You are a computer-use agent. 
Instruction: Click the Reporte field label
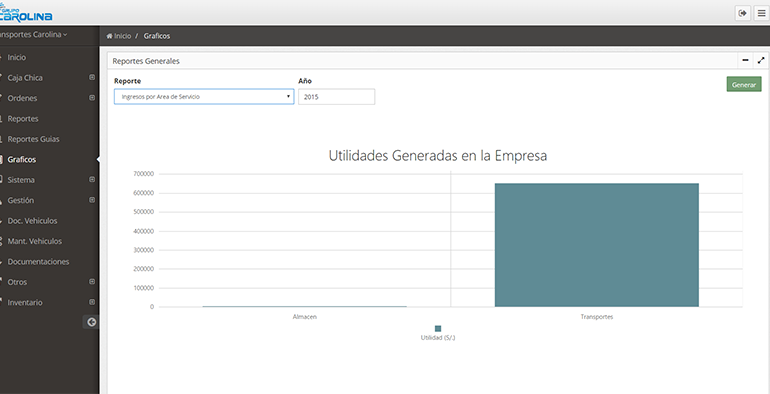click(x=127, y=81)
